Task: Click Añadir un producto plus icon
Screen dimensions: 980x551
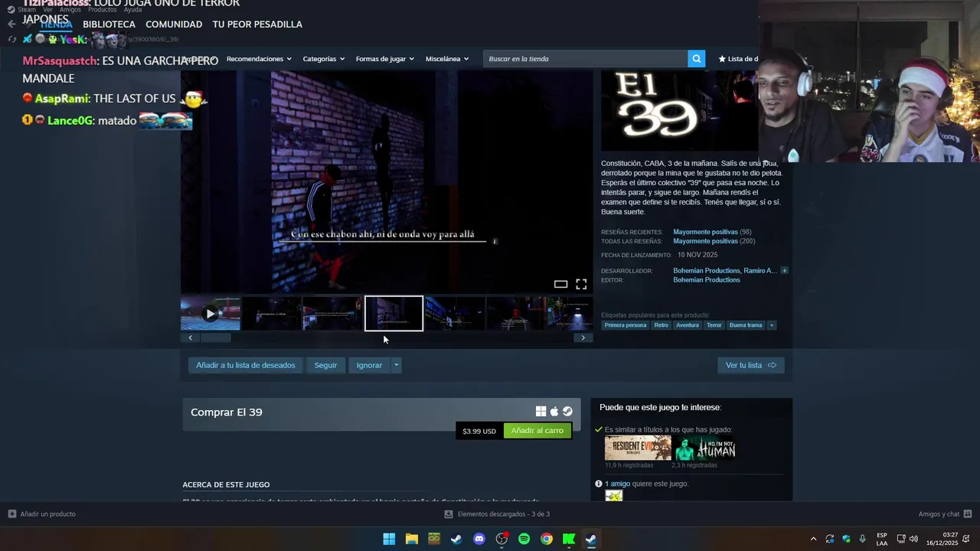Action: pos(12,514)
